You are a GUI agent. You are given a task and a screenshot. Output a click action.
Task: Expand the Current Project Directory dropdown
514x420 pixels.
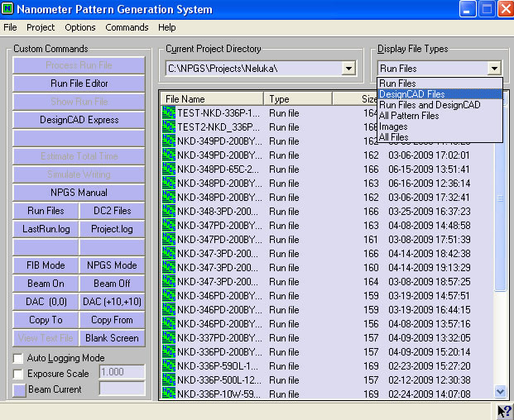coord(348,69)
